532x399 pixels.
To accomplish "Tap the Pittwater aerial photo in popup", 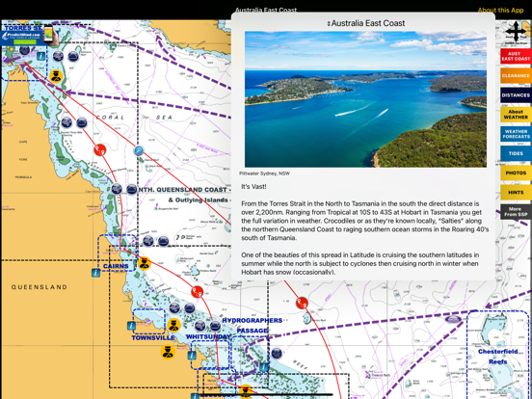I will click(x=366, y=99).
